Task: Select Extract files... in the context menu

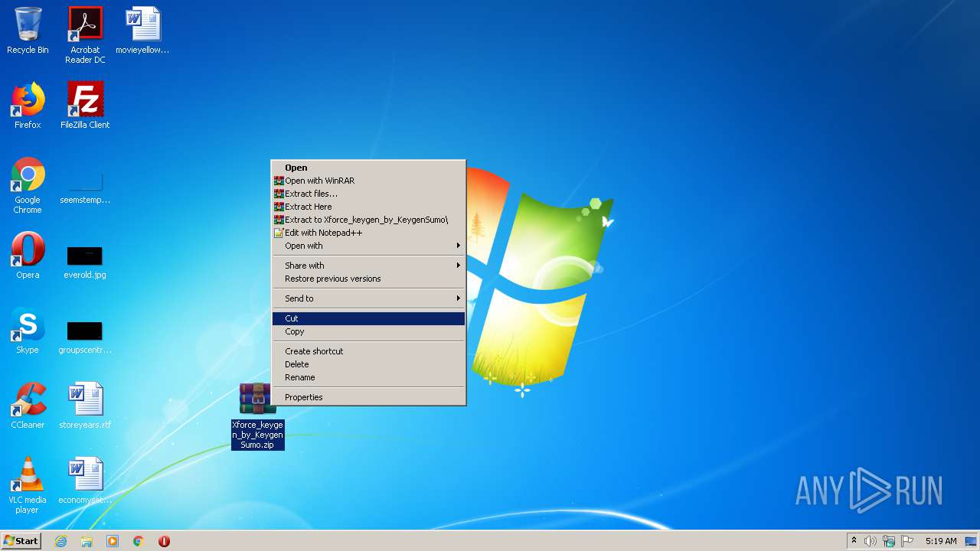Action: [368, 194]
